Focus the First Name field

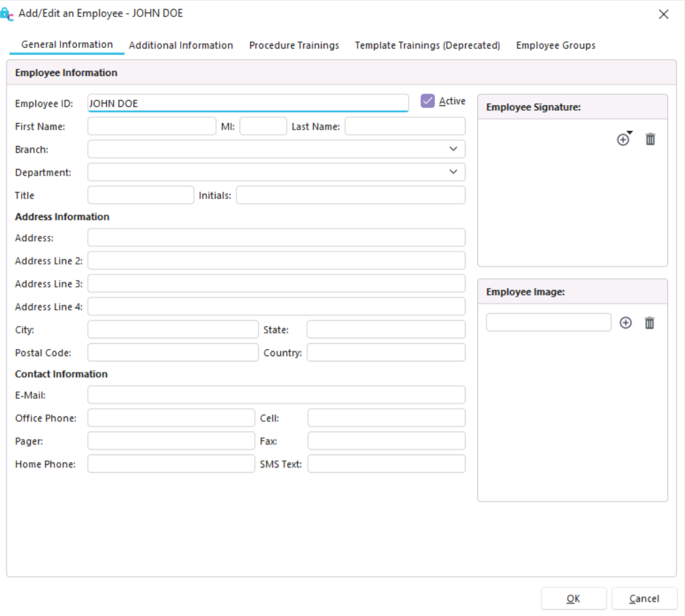[x=151, y=126]
